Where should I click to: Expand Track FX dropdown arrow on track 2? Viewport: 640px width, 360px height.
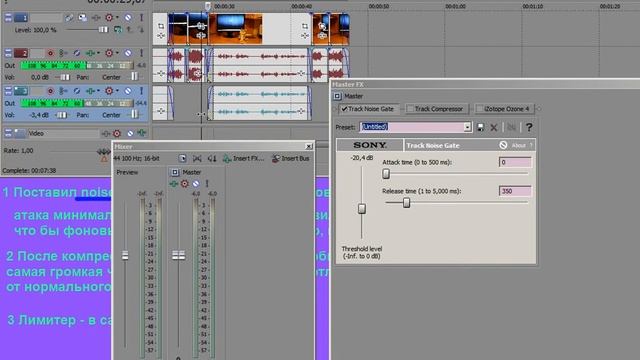point(98,53)
